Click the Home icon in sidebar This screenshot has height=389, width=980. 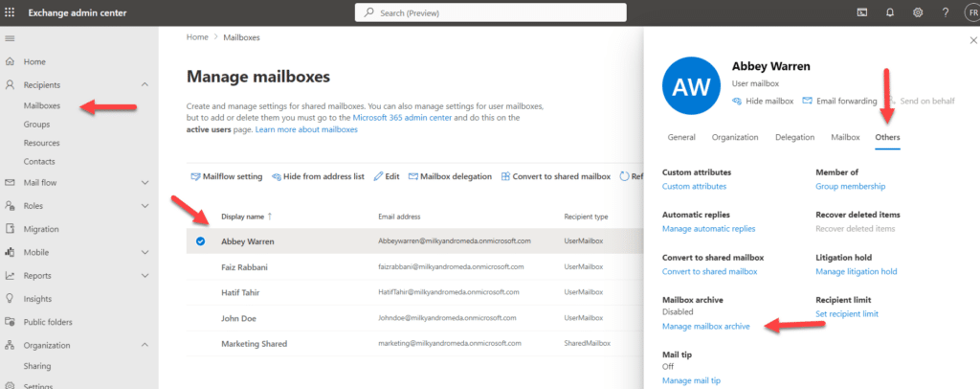click(10, 62)
